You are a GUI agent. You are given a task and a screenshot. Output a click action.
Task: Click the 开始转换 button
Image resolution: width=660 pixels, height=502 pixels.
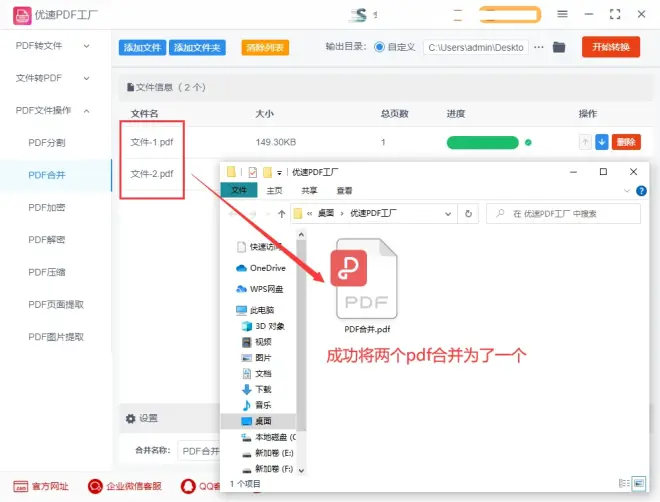click(611, 47)
